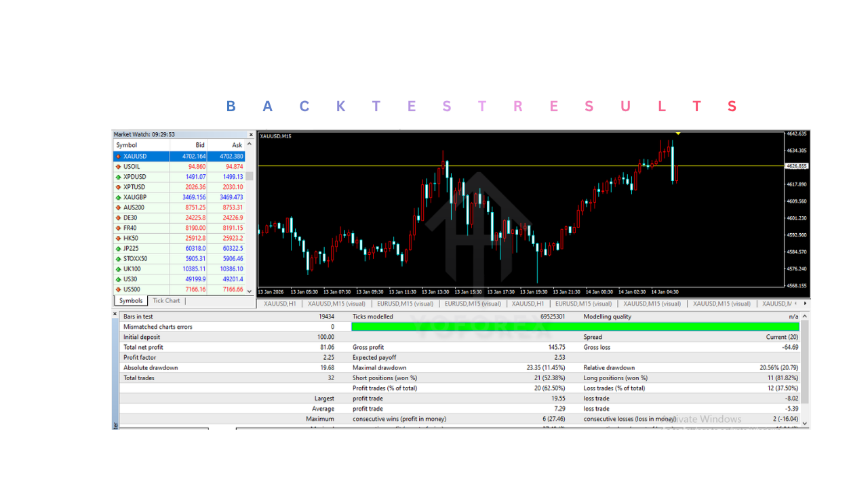868x488 pixels.
Task: Click the green diamond icon next to JP225
Action: [118, 247]
